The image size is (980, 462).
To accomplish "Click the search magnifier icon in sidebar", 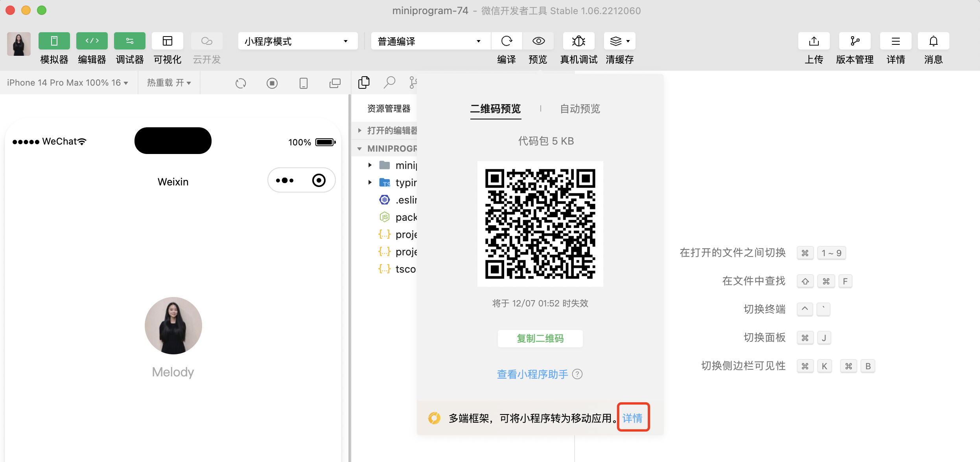I will coord(389,82).
